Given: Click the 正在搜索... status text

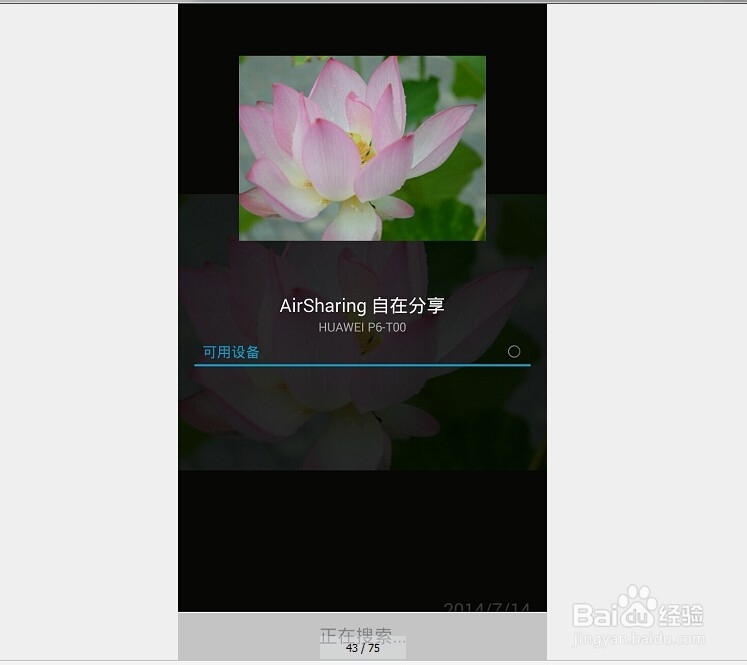Looking at the screenshot, I should click(362, 635).
